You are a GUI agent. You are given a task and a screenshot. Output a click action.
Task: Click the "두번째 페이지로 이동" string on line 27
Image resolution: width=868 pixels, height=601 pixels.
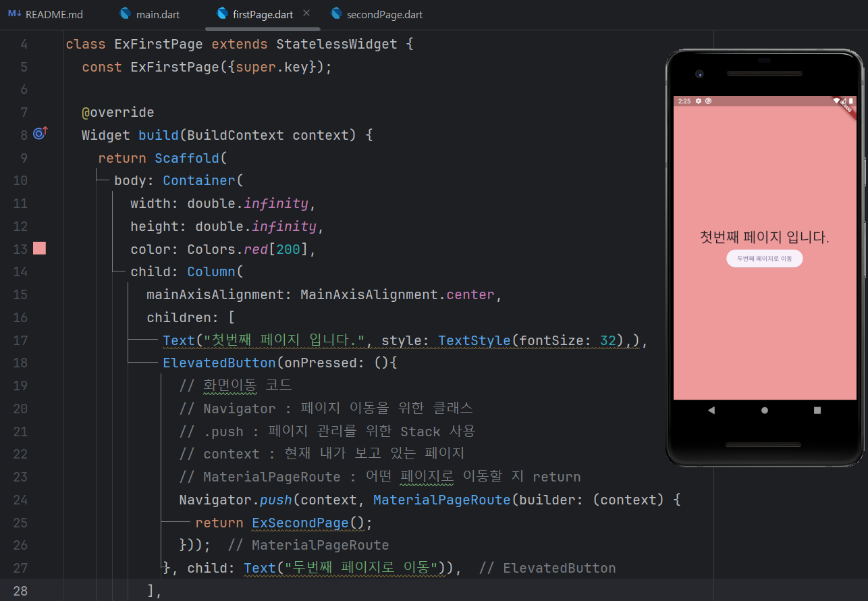coord(362,568)
